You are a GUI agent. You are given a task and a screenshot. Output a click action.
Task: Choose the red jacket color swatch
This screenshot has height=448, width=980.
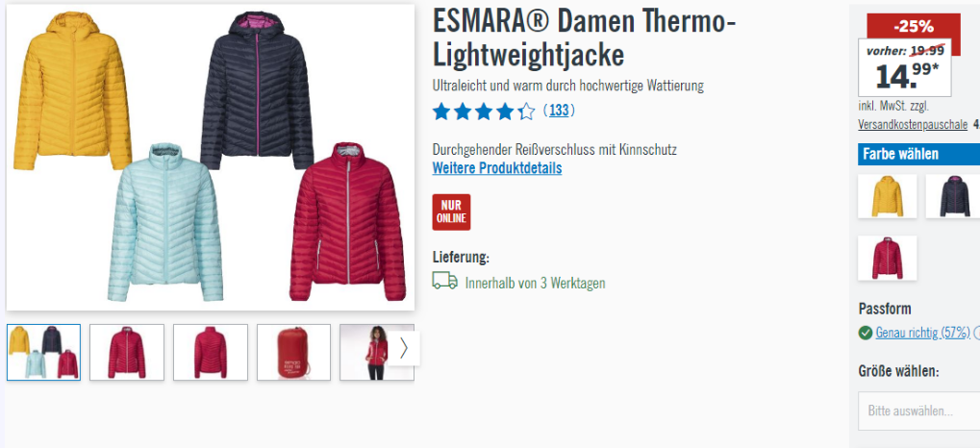888,258
